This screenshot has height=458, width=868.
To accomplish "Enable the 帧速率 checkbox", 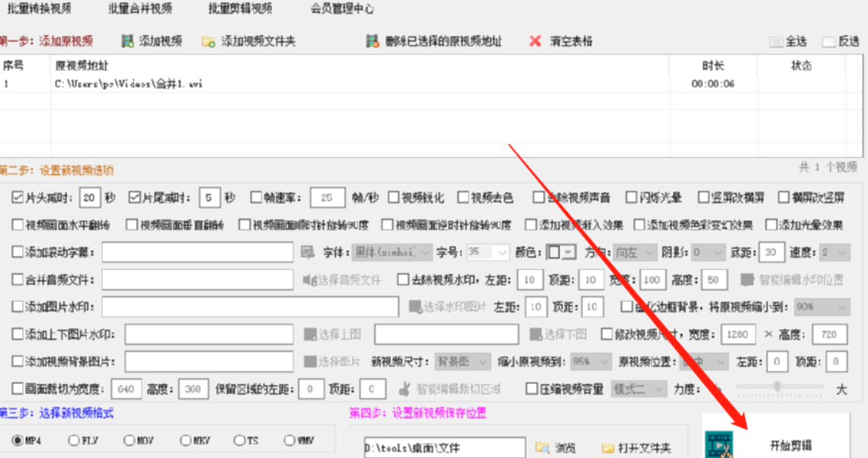I will tap(256, 197).
